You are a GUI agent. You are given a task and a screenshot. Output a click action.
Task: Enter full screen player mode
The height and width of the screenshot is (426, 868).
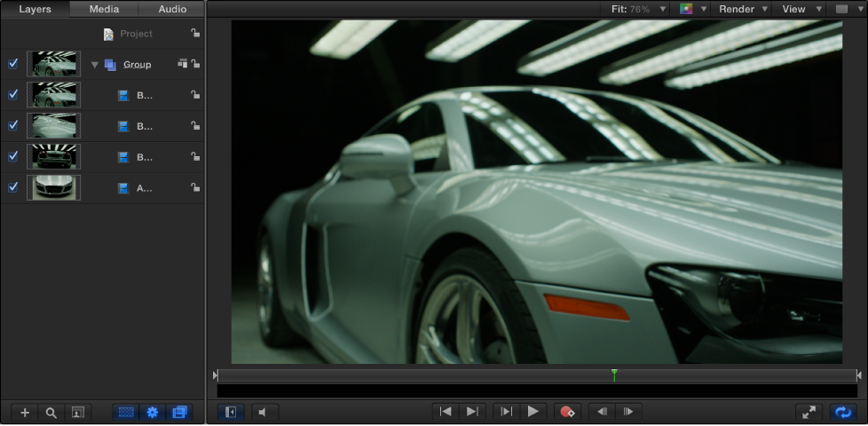[x=809, y=412]
